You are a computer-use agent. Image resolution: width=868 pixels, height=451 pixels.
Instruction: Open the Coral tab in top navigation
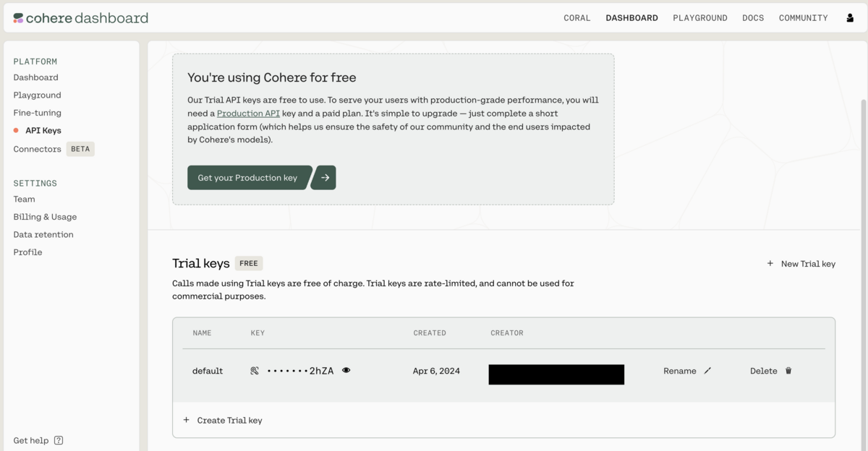[577, 18]
